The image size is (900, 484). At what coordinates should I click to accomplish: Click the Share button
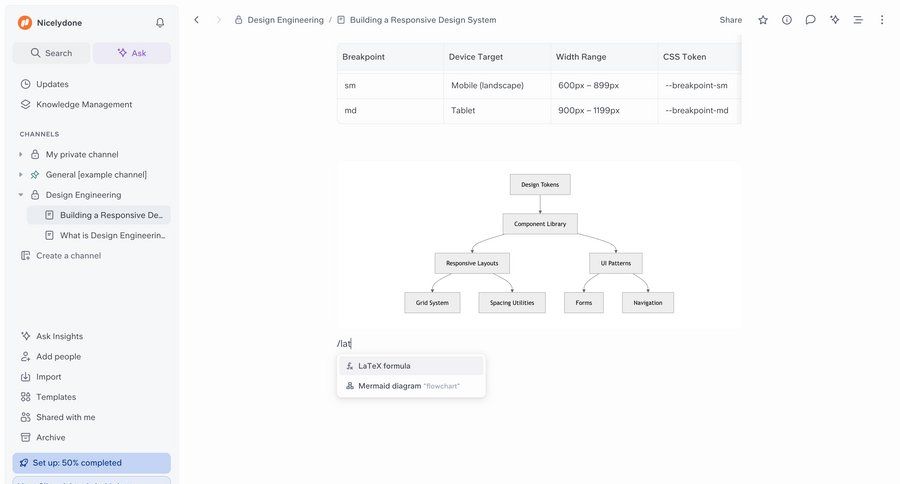(x=731, y=20)
